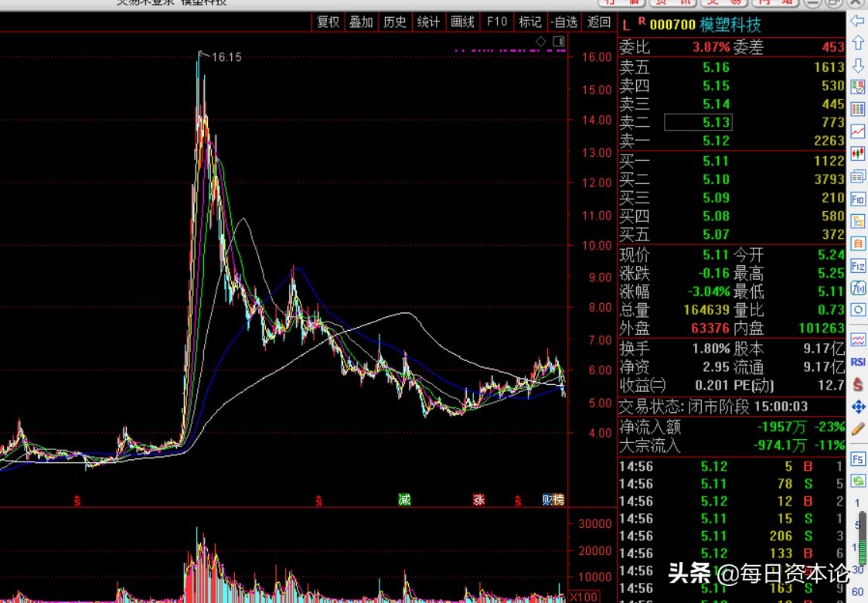Toggle the -自选 watchlist button
The image size is (868, 603).
click(563, 22)
